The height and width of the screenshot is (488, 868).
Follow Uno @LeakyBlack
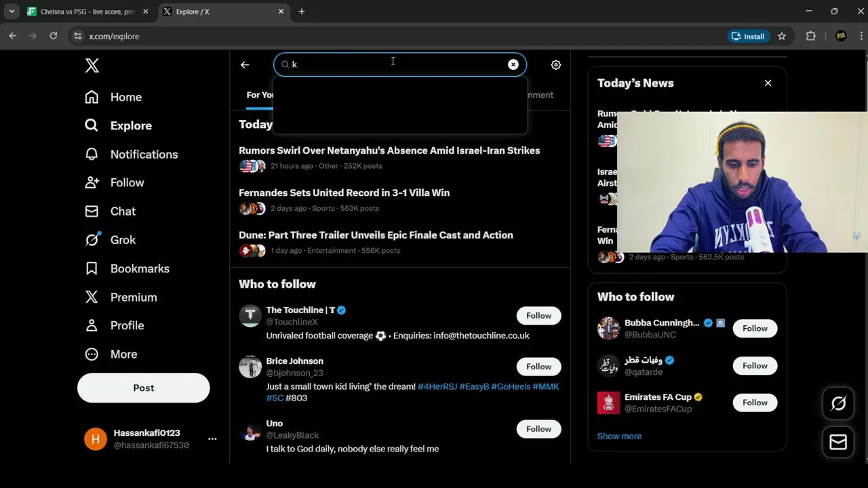pyautogui.click(x=539, y=428)
